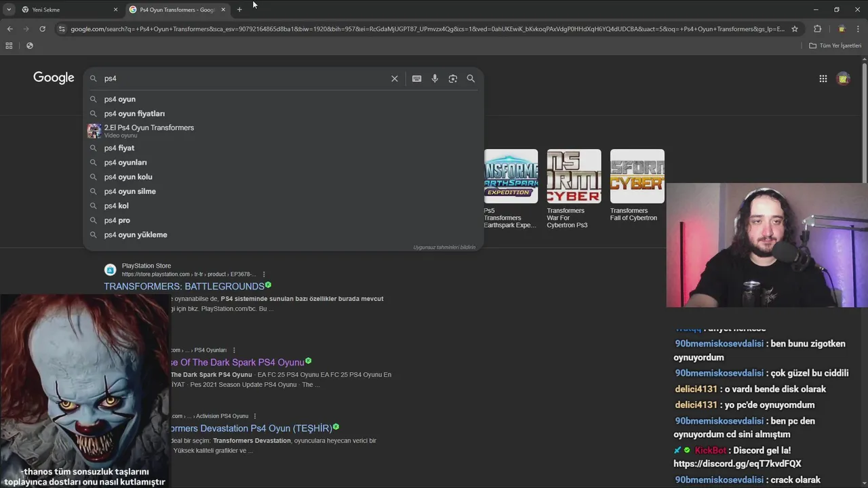
Task: Click inside the Google search input
Action: [244, 79]
